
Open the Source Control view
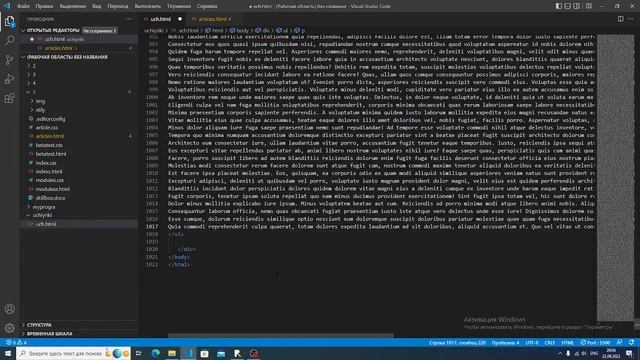pyautogui.click(x=9, y=60)
